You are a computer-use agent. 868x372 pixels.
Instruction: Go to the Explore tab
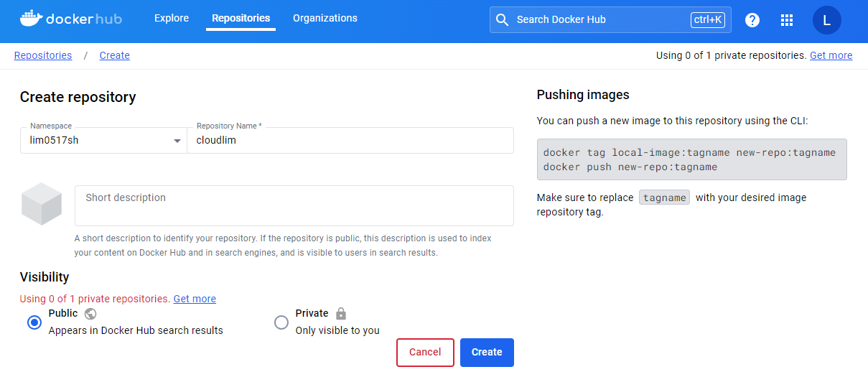click(x=172, y=18)
